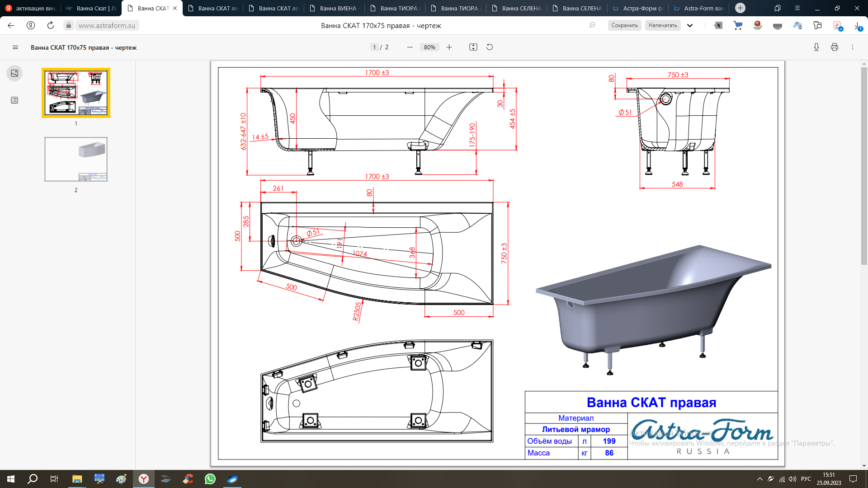Click the download PDF icon
The image size is (868, 488).
(x=816, y=47)
